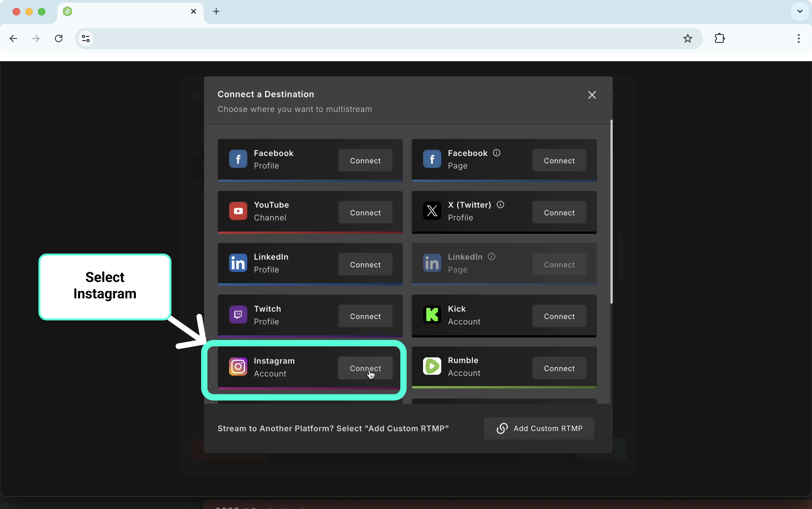The image size is (812, 509).
Task: Open info tooltip next to Facebook Page
Action: (496, 153)
